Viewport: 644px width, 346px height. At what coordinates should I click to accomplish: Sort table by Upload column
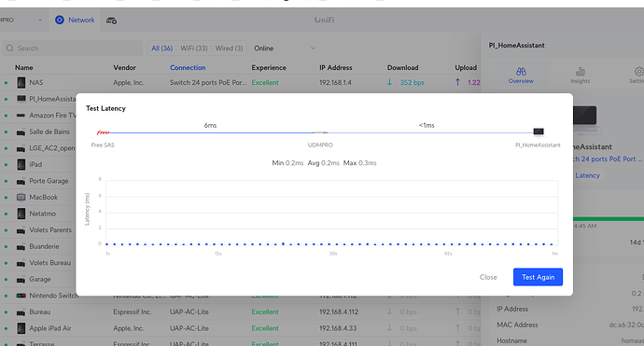click(466, 68)
